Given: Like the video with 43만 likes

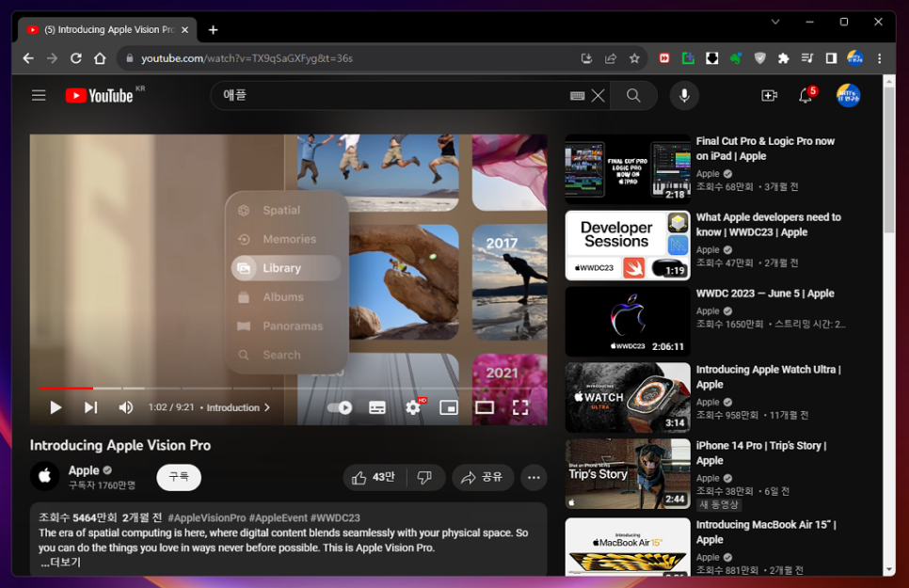Looking at the screenshot, I should [x=374, y=477].
